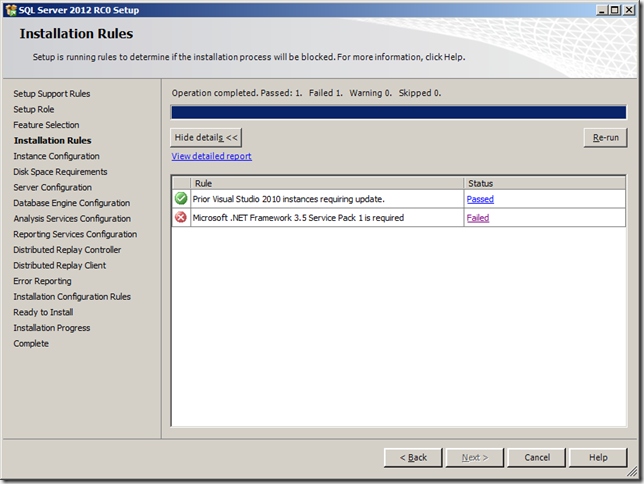Select Server Configuration step
The image size is (644, 484).
(x=53, y=187)
